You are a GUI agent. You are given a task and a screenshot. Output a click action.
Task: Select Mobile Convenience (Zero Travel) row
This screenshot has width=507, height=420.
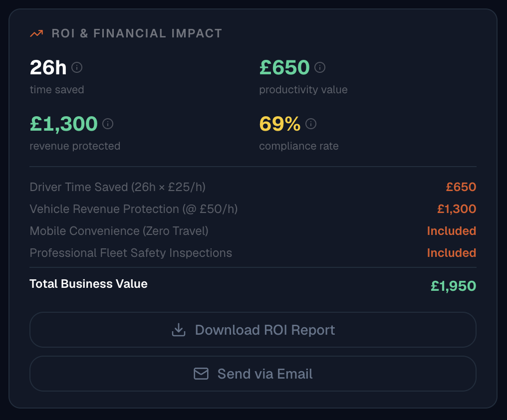253,231
